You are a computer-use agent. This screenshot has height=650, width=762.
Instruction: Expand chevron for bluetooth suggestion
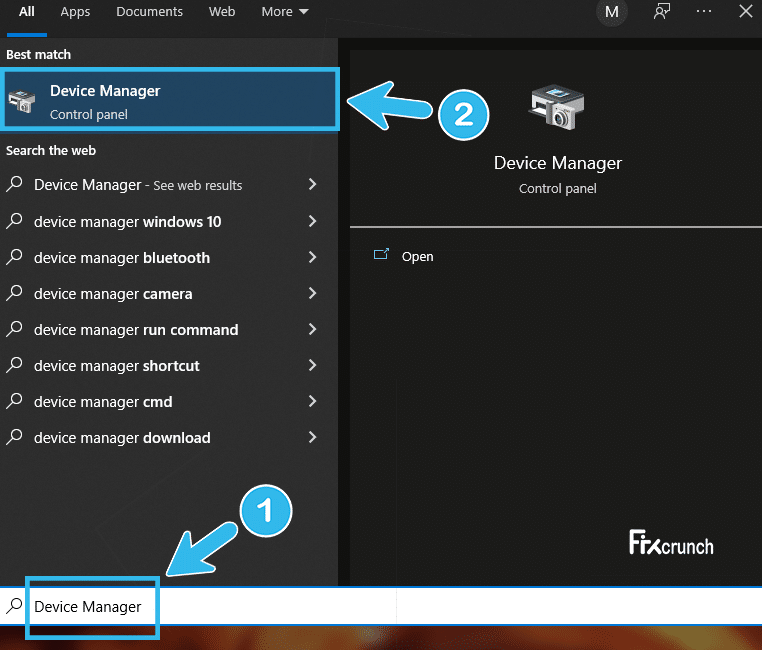[312, 257]
